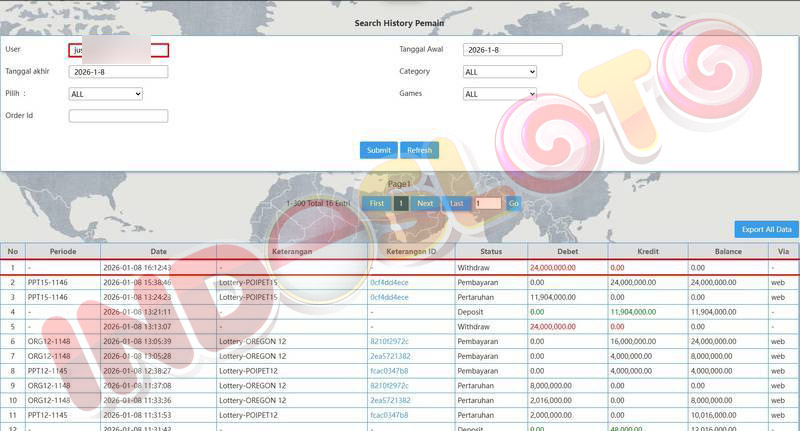
Task: Click the Tanggal Awal date field
Action: 512,50
